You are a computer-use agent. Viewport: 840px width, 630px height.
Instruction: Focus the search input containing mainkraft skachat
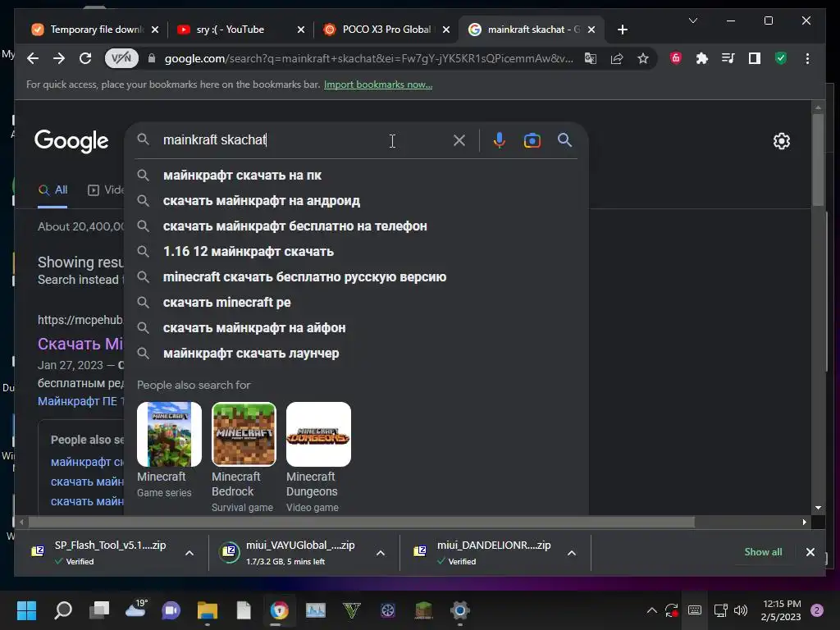coord(303,140)
